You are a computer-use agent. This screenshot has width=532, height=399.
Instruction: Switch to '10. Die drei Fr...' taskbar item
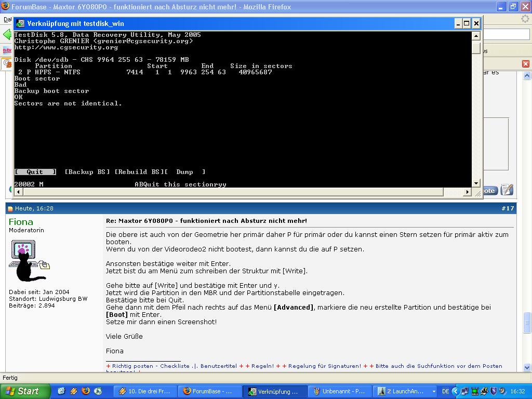point(144,391)
